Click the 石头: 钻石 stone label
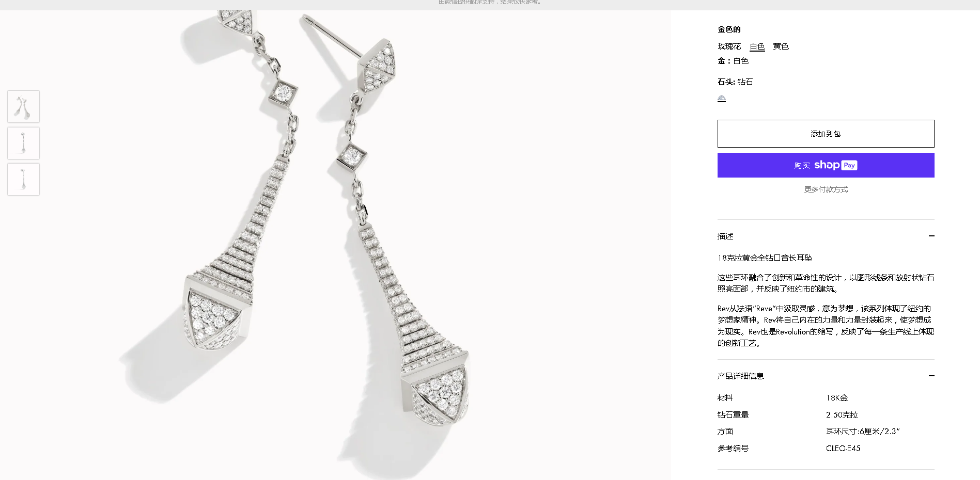Image resolution: width=980 pixels, height=480 pixels. (x=735, y=82)
